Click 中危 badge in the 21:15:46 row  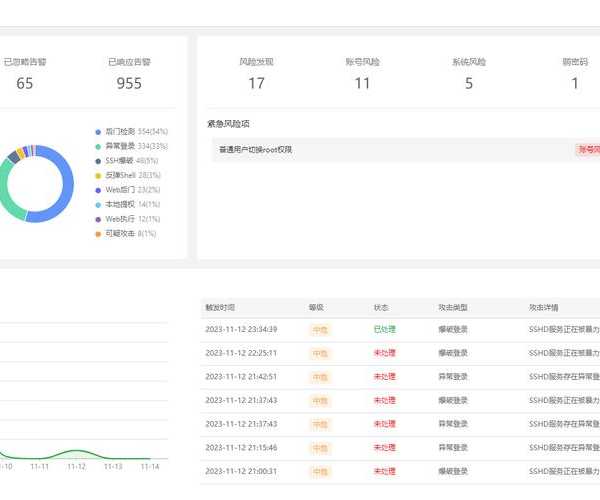point(320,448)
